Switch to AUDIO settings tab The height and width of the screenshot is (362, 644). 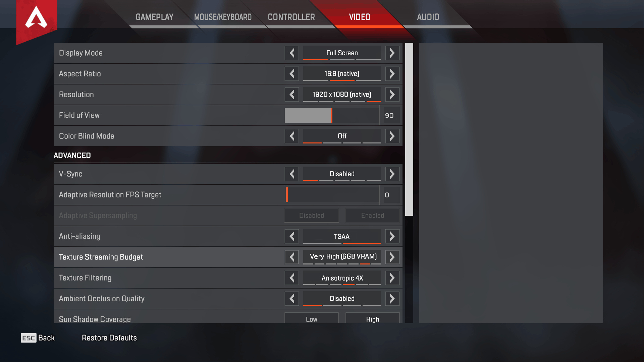428,17
